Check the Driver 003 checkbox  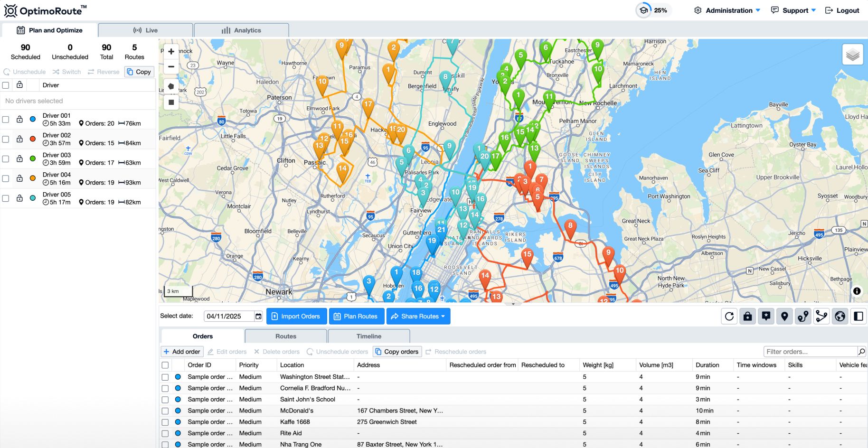click(x=6, y=159)
